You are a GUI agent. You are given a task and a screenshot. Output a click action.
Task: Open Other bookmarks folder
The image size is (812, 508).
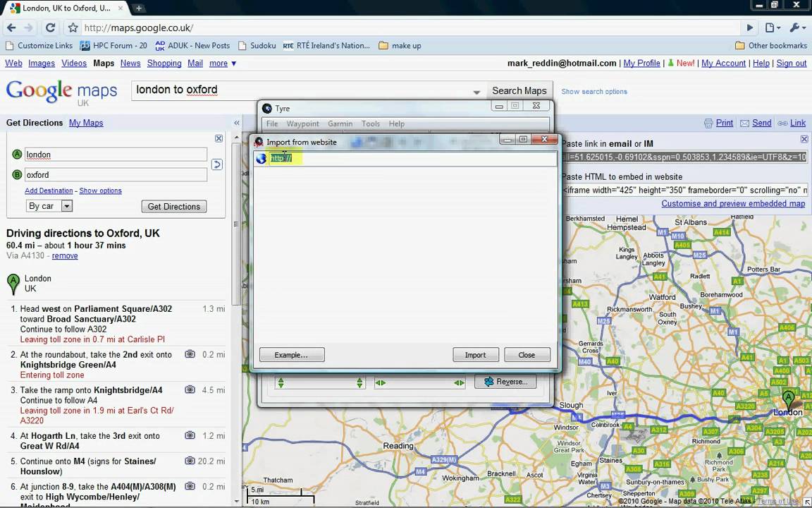(770, 46)
